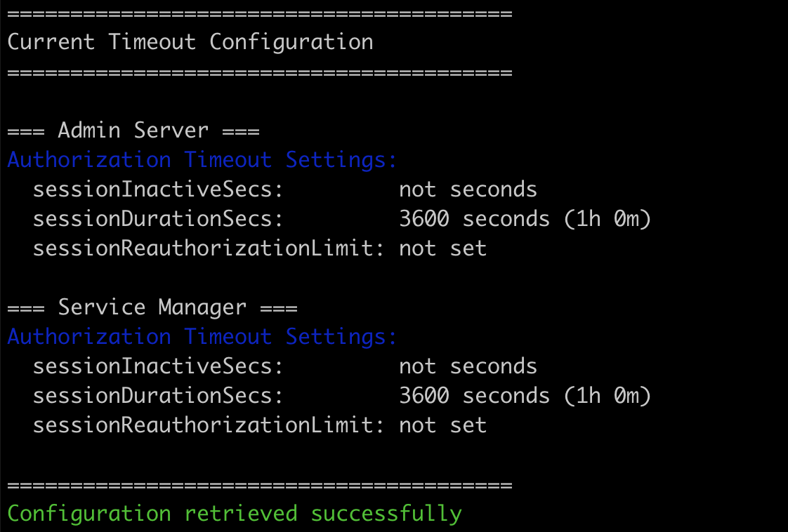Click the blue Authorization Timeout Settings under Admin Server
This screenshot has width=788, height=532.
pyautogui.click(x=202, y=160)
